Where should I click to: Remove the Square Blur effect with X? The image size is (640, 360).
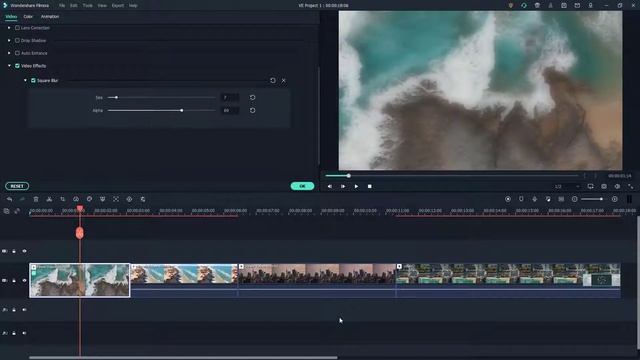pos(284,81)
